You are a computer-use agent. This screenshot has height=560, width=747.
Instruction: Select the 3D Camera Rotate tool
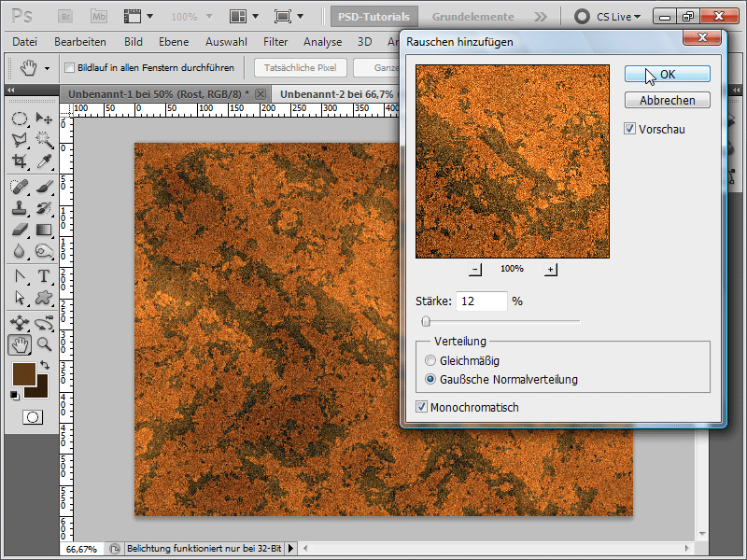click(44, 323)
